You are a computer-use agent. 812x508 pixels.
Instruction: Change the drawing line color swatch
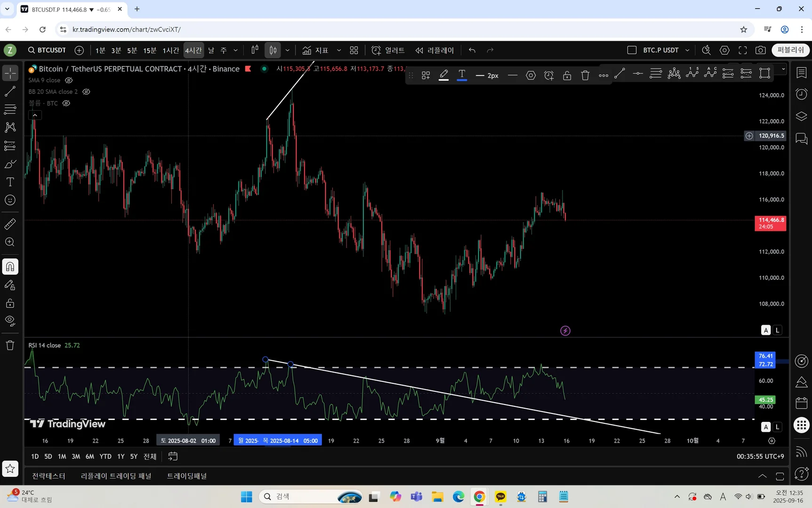[x=443, y=75]
